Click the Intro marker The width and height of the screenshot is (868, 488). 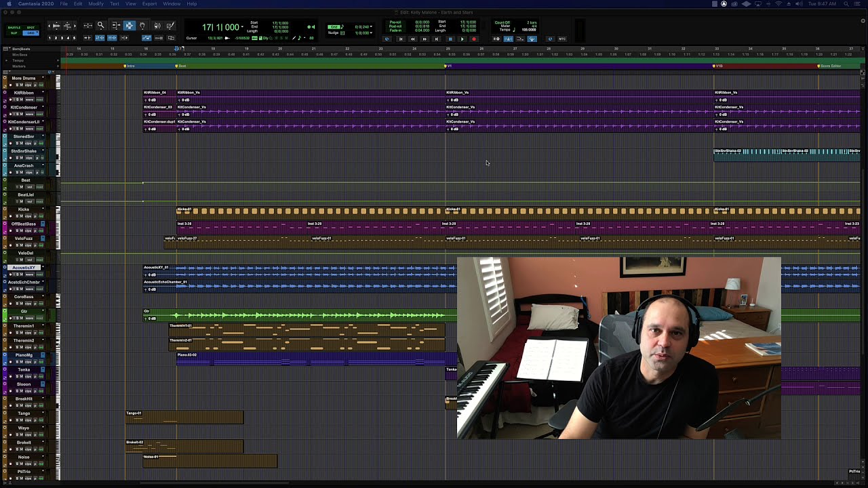pyautogui.click(x=129, y=66)
